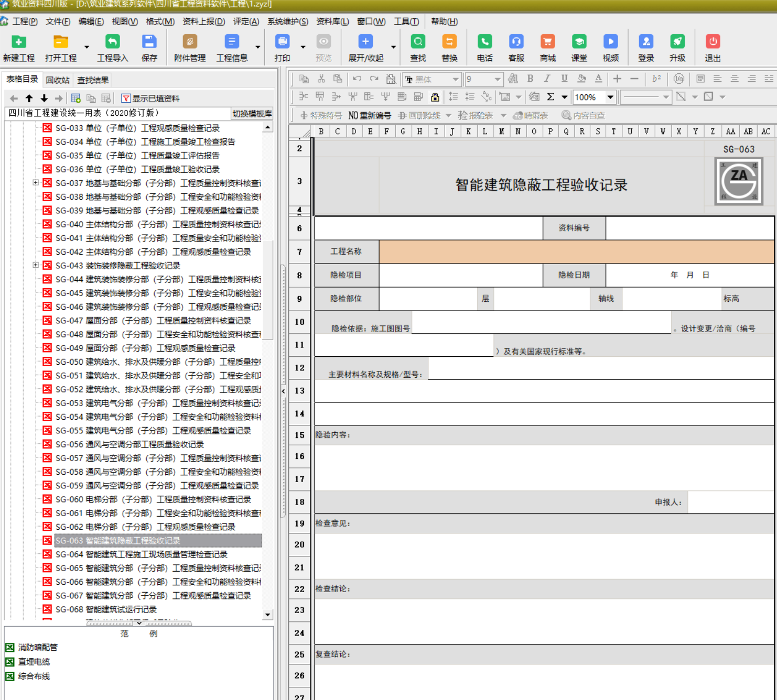Switch to the 查找结果 tab
Image resolution: width=777 pixels, height=700 pixels.
(x=93, y=80)
